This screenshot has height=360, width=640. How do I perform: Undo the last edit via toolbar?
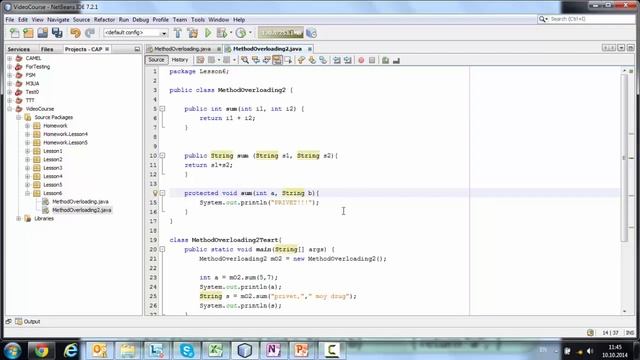pyautogui.click(x=75, y=33)
